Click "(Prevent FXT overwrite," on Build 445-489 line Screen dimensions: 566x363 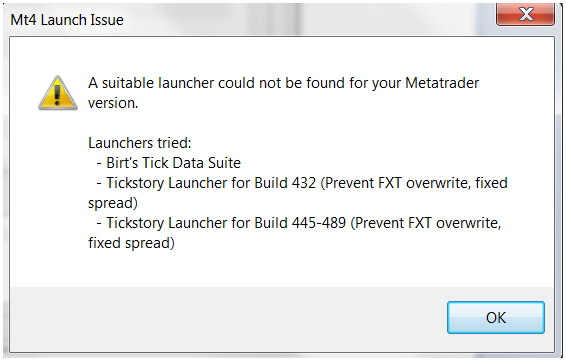(426, 223)
